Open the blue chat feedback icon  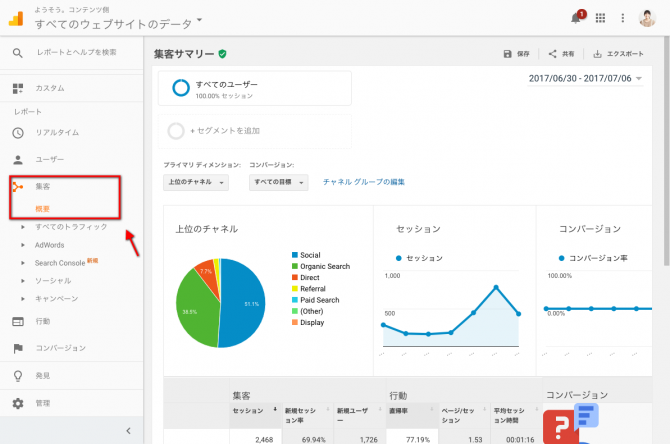(x=586, y=415)
